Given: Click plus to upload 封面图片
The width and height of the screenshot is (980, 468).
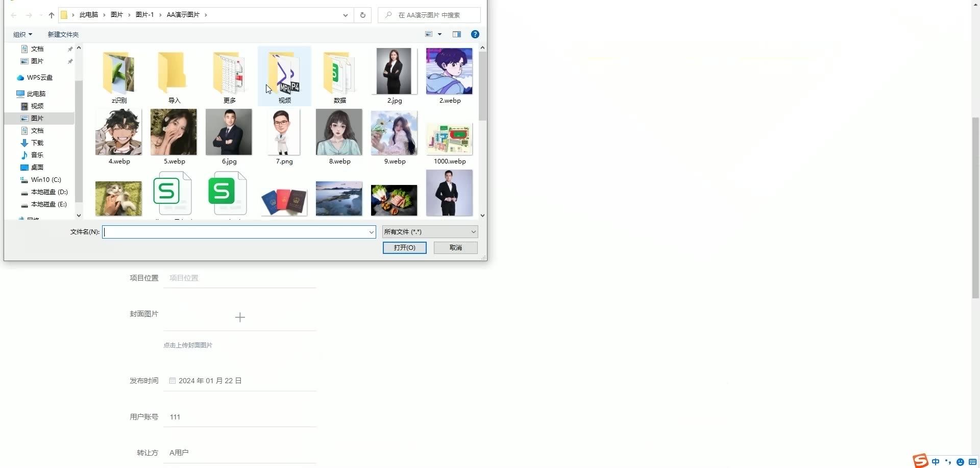Looking at the screenshot, I should click(240, 317).
